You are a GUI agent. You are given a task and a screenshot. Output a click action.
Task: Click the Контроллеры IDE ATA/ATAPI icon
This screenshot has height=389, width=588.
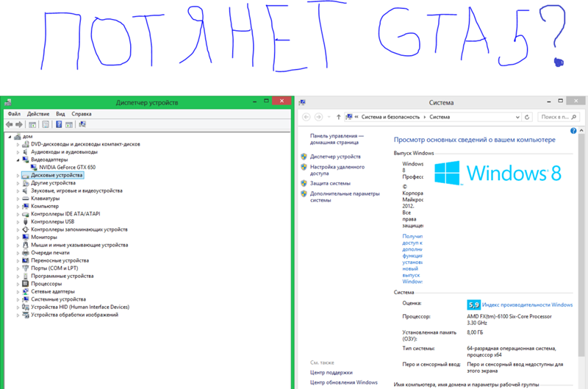pyautogui.click(x=26, y=214)
